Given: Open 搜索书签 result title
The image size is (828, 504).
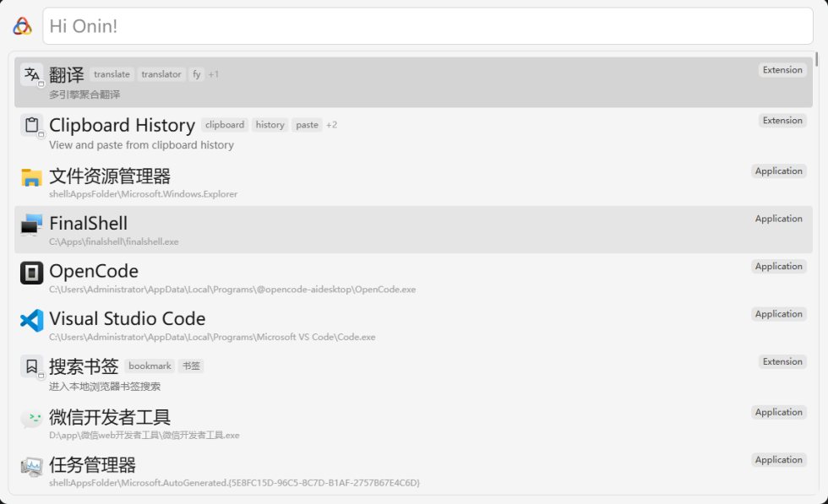Looking at the screenshot, I should point(84,366).
